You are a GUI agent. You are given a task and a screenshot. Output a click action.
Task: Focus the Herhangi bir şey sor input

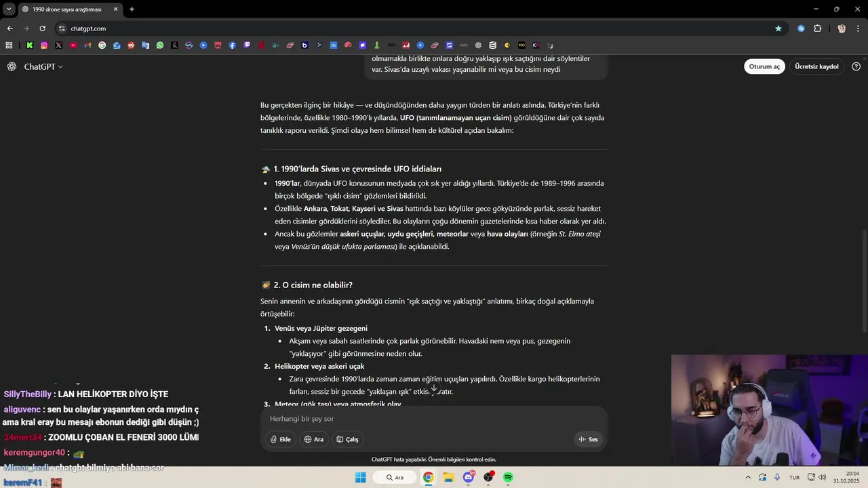pos(434,419)
